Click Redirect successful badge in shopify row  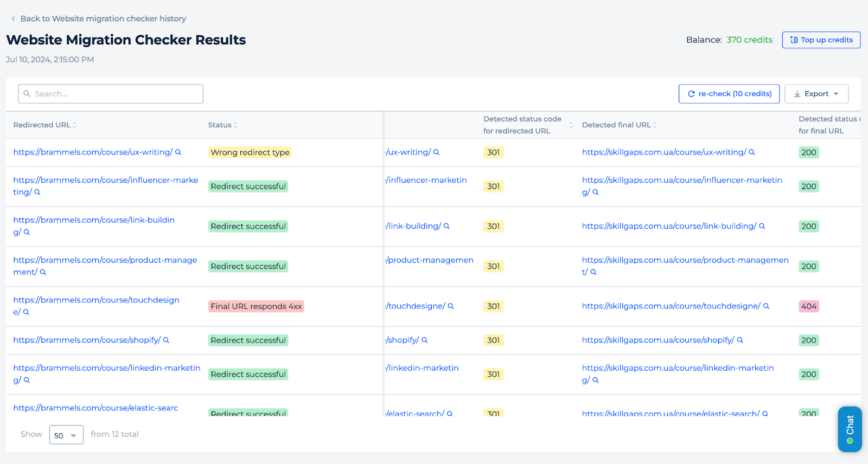(x=248, y=340)
